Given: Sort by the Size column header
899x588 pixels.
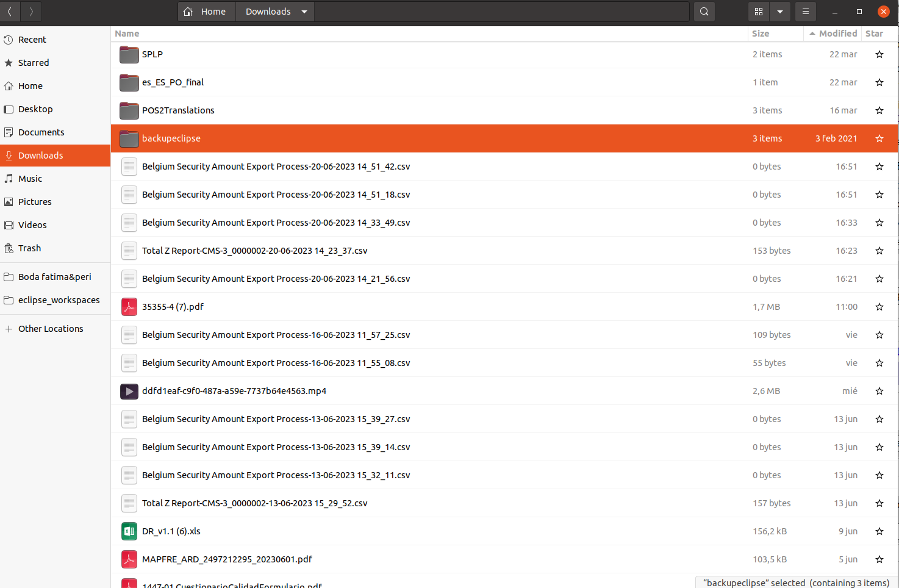Looking at the screenshot, I should click(761, 34).
